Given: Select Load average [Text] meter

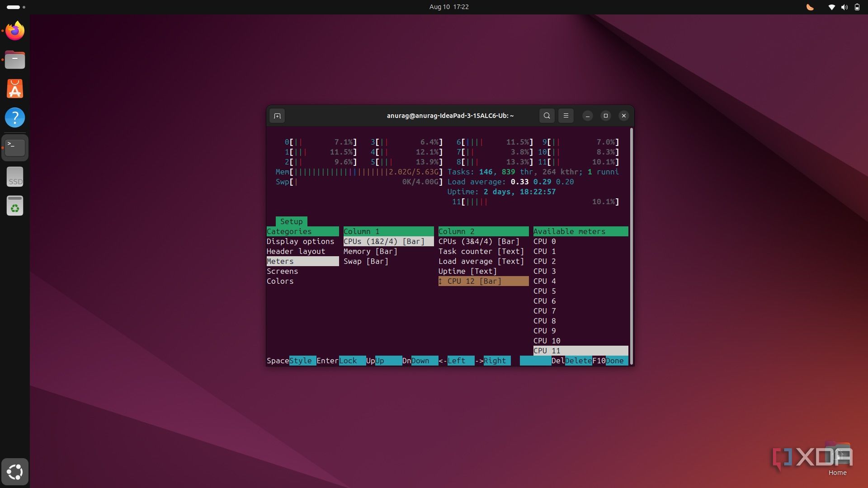Looking at the screenshot, I should click(x=481, y=261).
